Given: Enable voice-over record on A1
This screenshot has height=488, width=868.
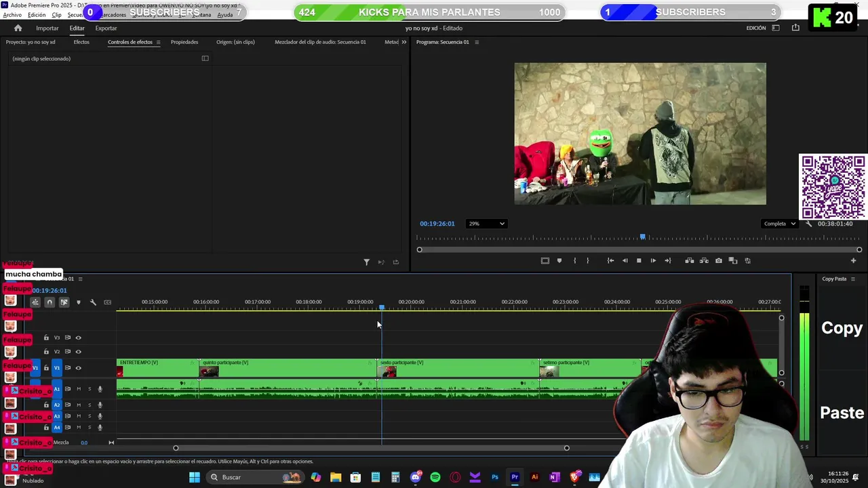Looking at the screenshot, I should [x=100, y=389].
